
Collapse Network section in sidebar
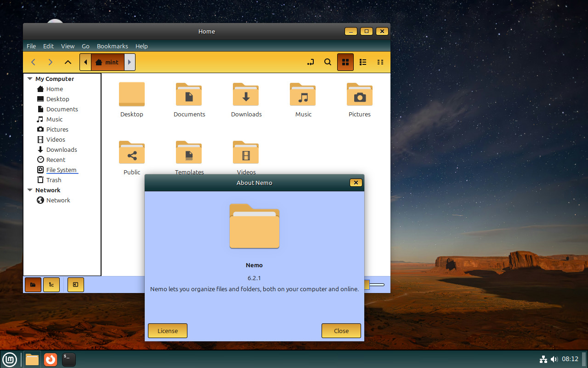[x=30, y=190]
